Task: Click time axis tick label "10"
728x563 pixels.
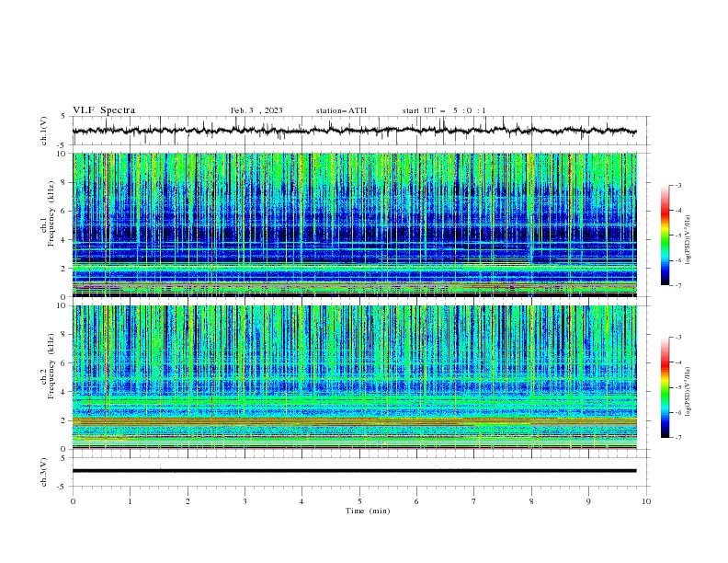Action: pos(646,501)
